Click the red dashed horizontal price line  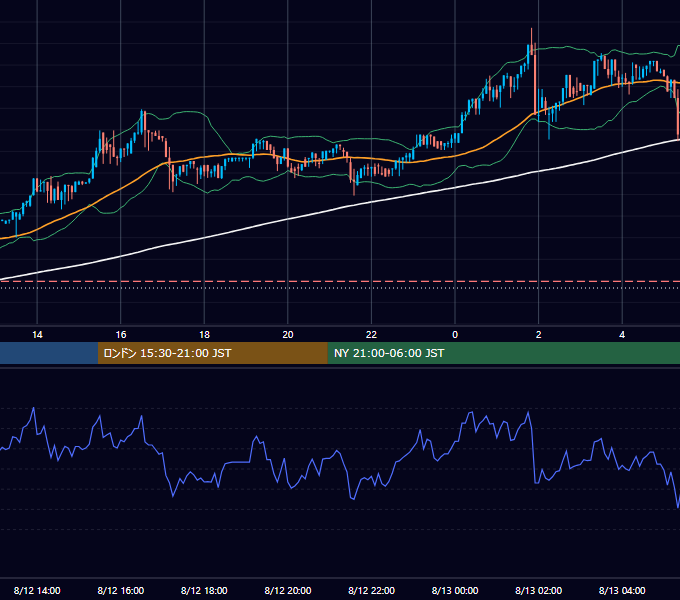pos(340,281)
